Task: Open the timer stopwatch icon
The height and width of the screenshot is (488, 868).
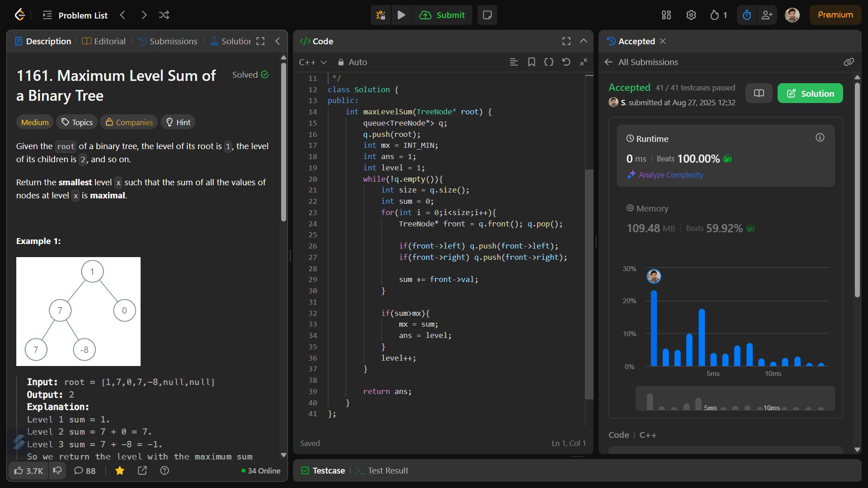Action: click(747, 15)
